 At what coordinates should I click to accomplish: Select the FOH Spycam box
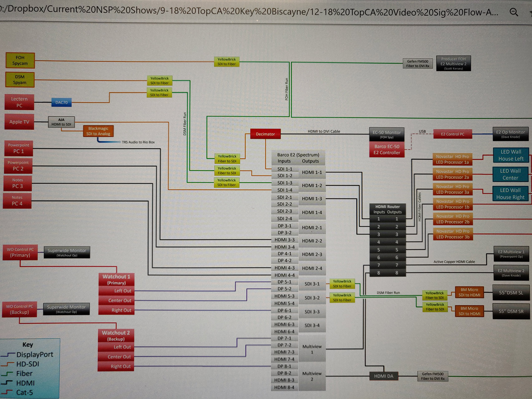pyautogui.click(x=20, y=60)
